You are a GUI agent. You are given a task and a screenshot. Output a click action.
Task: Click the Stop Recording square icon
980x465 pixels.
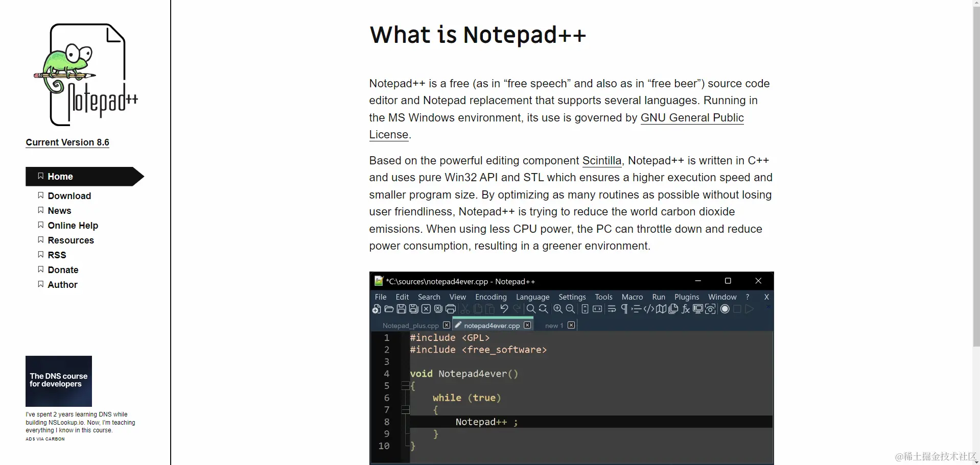coord(737,309)
